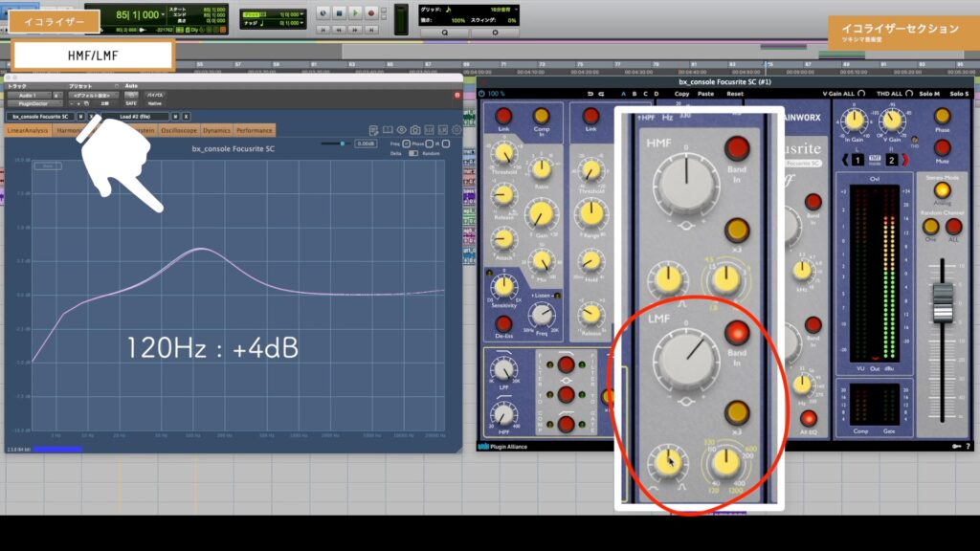Select TMT right channel number 2
This screenshot has height=551, width=980.
892,160
